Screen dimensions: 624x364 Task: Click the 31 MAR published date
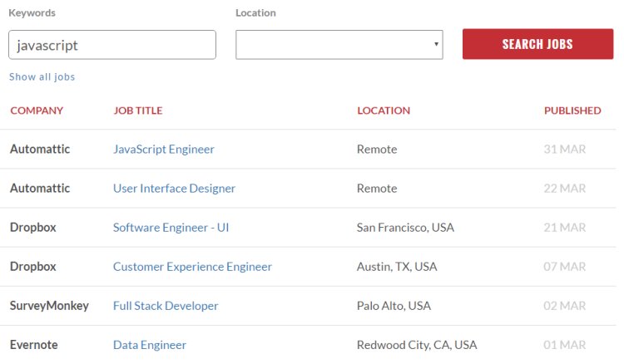(565, 149)
